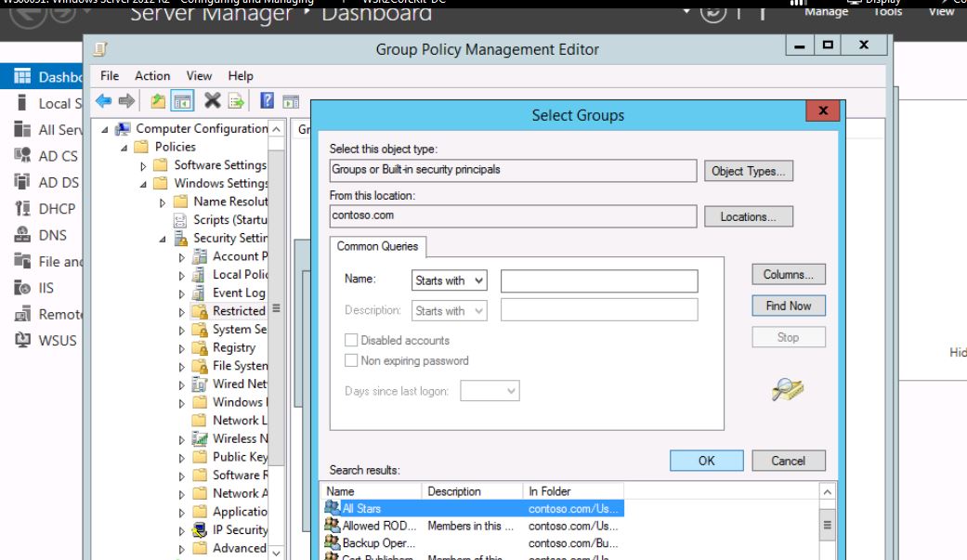Screen dimensions: 967x560
Task: Click the Server Manager refresh icon
Action: tap(712, 12)
